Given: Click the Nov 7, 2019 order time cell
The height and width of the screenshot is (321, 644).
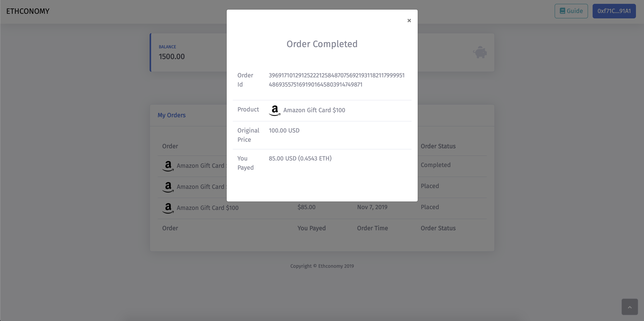Looking at the screenshot, I should [372, 207].
